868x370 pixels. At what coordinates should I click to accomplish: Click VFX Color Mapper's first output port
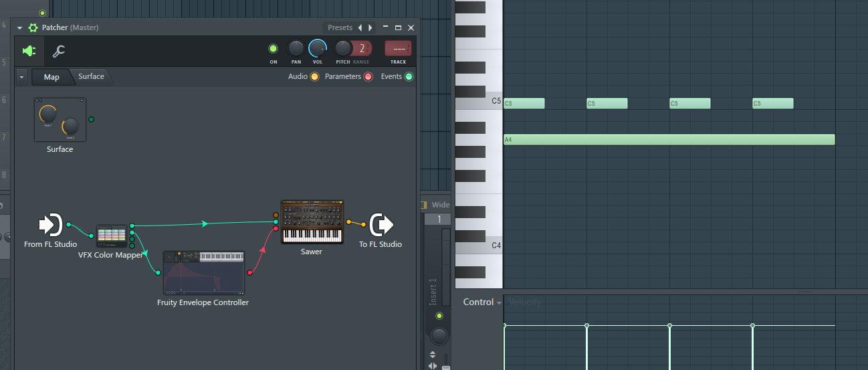point(132,225)
